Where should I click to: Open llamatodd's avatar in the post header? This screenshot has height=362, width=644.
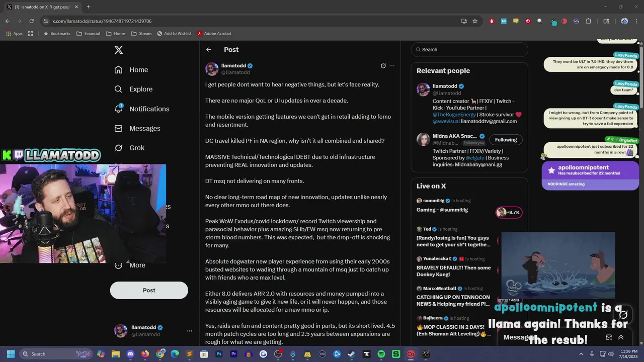(212, 69)
